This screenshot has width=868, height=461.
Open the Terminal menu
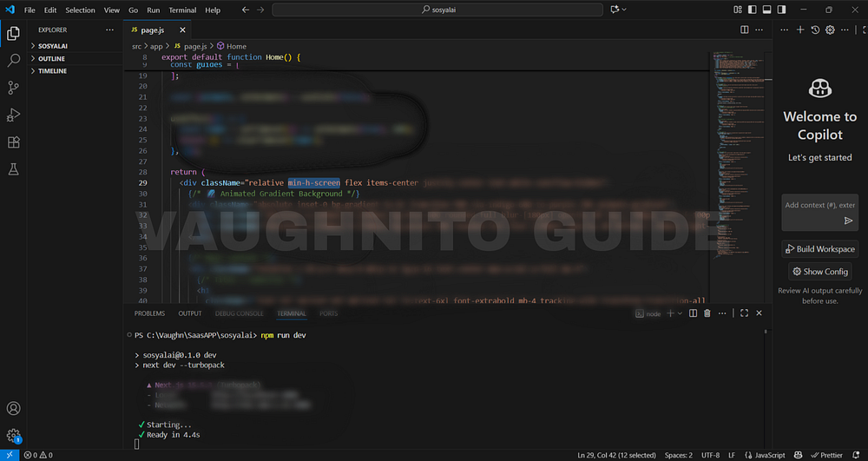click(x=182, y=10)
